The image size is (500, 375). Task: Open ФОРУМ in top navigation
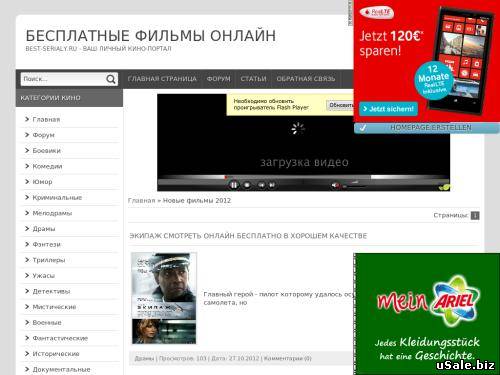click(218, 79)
